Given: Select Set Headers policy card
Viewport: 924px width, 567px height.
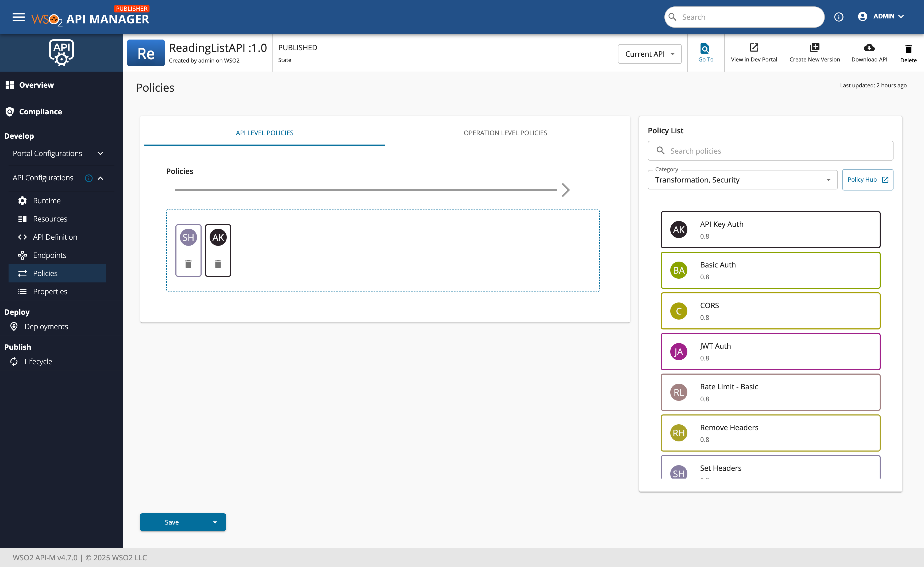Looking at the screenshot, I should 770,467.
